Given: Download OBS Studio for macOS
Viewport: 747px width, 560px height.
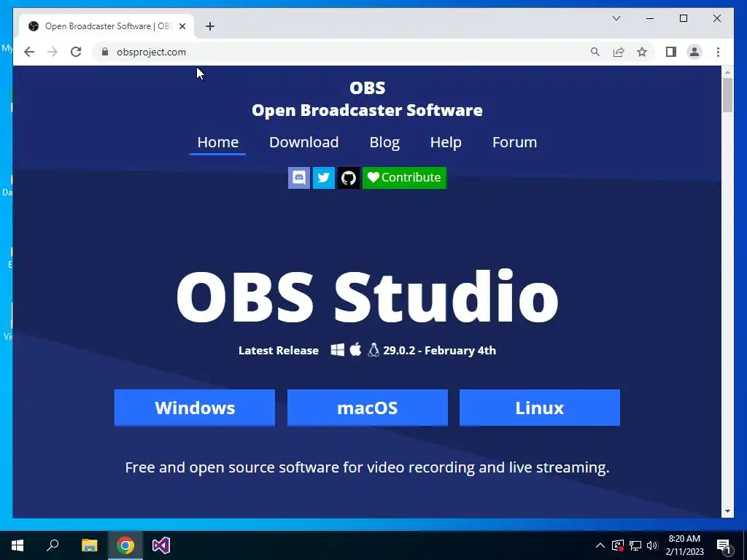Looking at the screenshot, I should pyautogui.click(x=368, y=408).
